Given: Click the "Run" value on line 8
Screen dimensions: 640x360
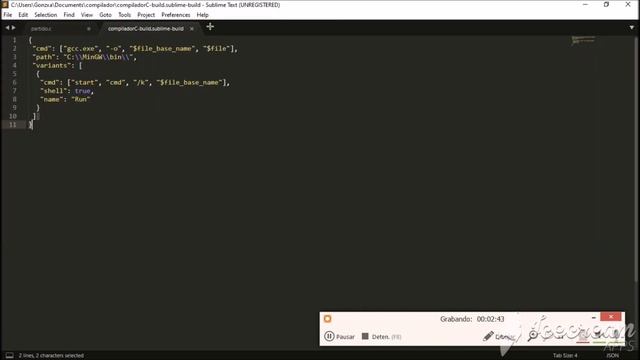Looking at the screenshot, I should pyautogui.click(x=81, y=99).
